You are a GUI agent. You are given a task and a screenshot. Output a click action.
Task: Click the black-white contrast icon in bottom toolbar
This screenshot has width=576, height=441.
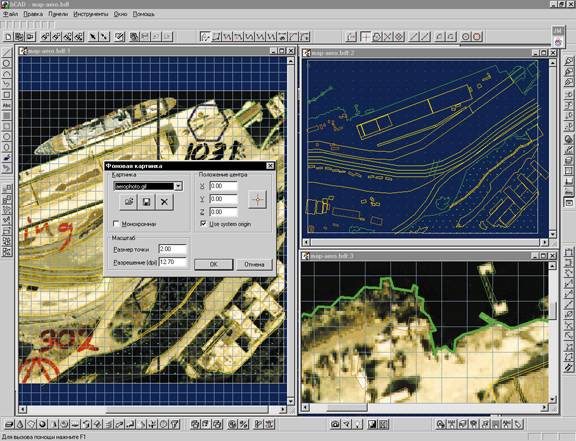tap(372, 424)
